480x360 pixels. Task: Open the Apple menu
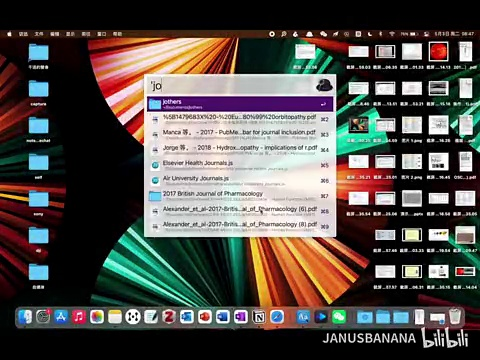9,34
